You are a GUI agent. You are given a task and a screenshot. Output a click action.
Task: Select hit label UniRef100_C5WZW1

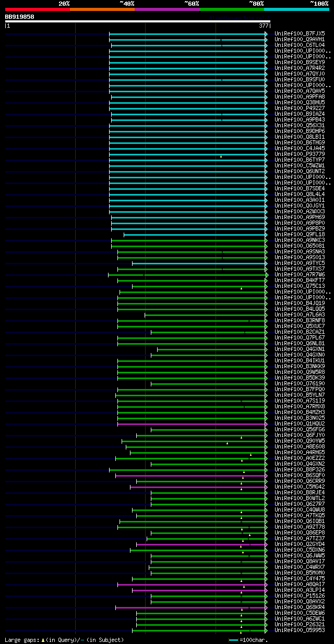click(300, 165)
